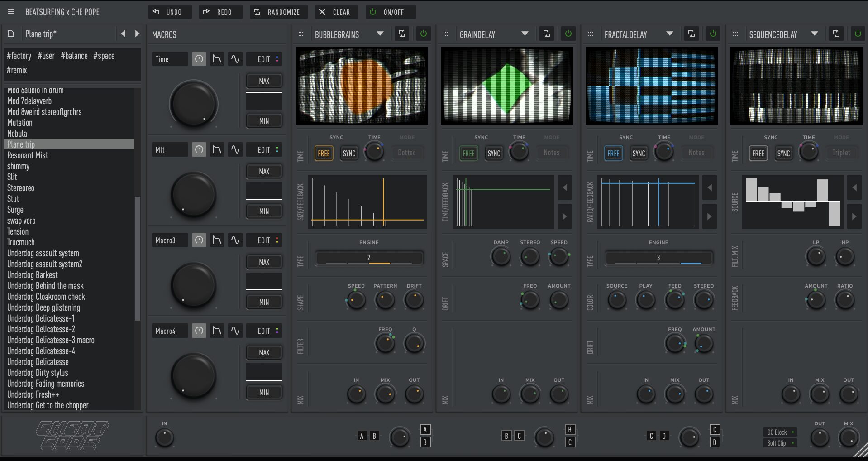The height and width of the screenshot is (461, 868).
Task: Click the FRACTALDELAY drag handle grid icon
Action: click(591, 34)
